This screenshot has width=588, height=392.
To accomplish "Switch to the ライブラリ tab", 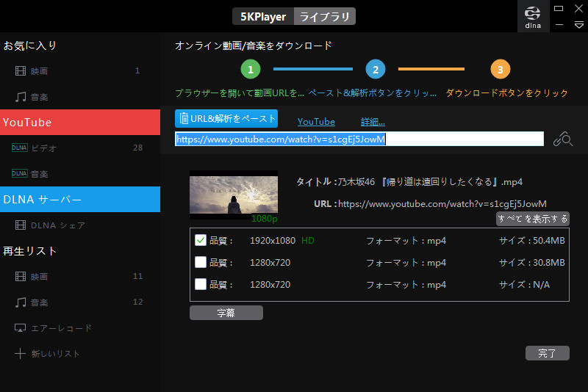I will point(324,16).
